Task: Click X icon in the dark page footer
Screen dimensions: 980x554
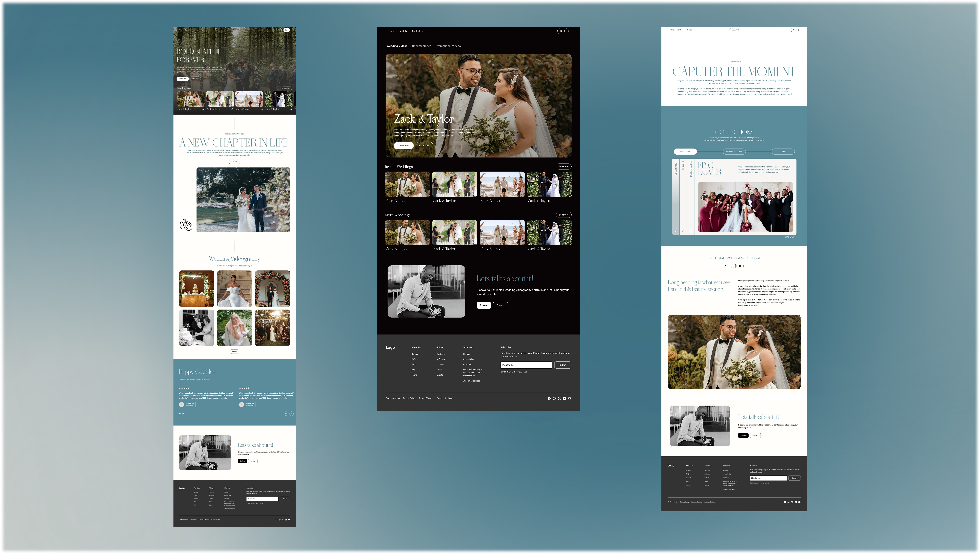Action: (x=559, y=398)
